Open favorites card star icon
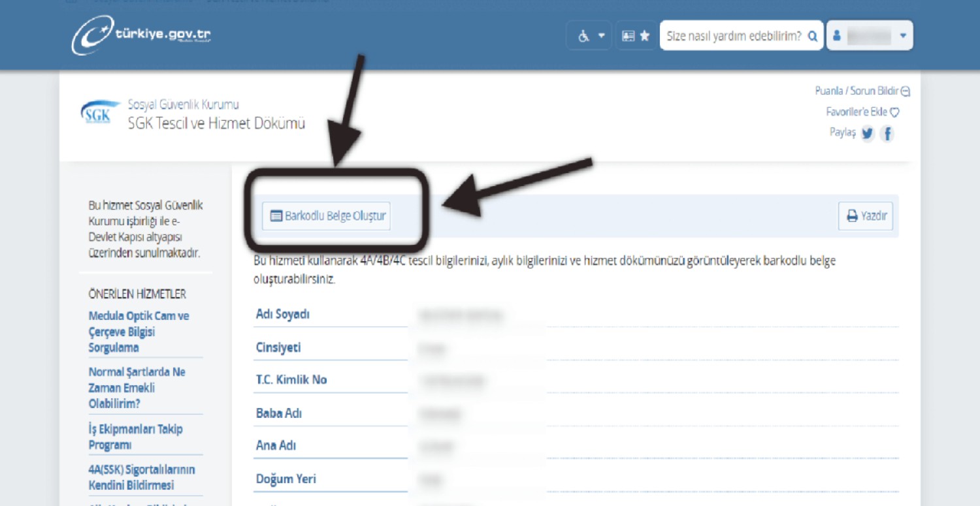This screenshot has width=980, height=506. (x=636, y=36)
